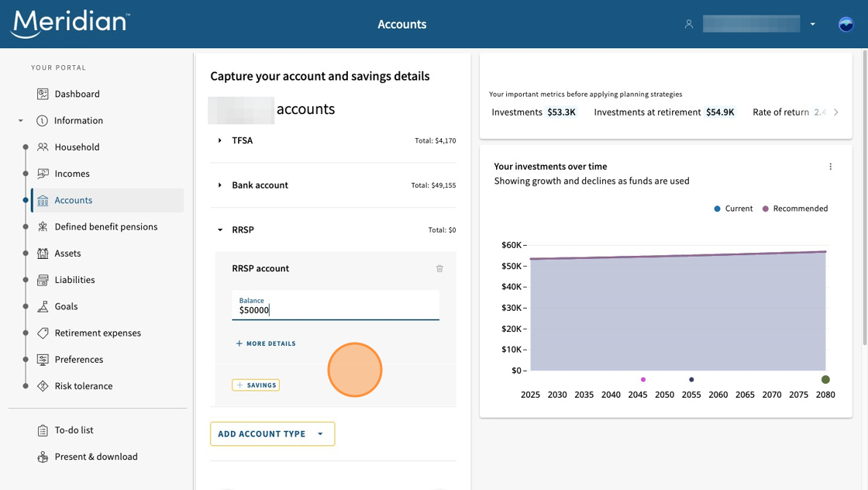Click the Accounts bank building icon
The height and width of the screenshot is (490, 868).
pyautogui.click(x=43, y=201)
